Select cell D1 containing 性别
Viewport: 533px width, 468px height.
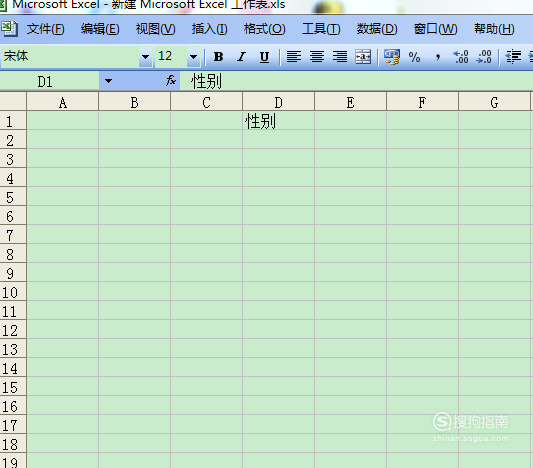278,121
